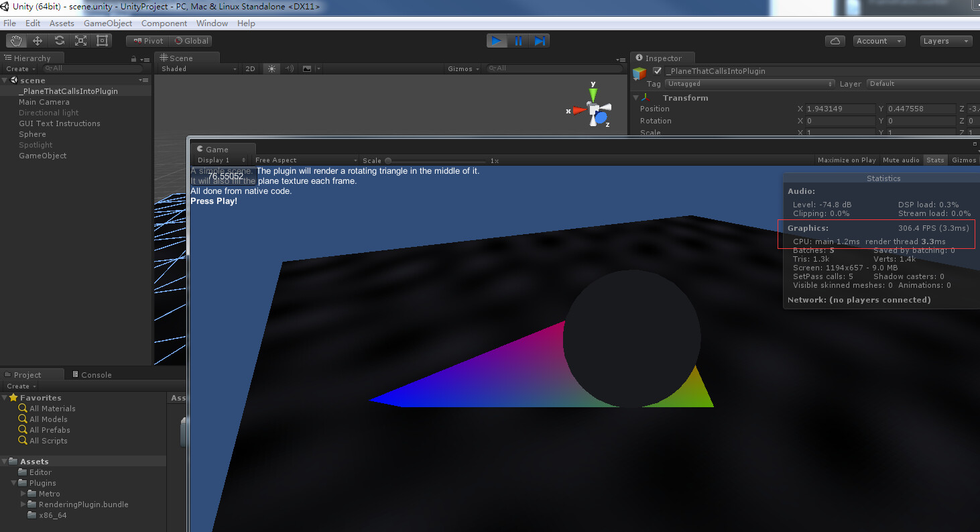980x532 pixels.
Task: Toggle Mute audio in the Game view
Action: (900, 160)
